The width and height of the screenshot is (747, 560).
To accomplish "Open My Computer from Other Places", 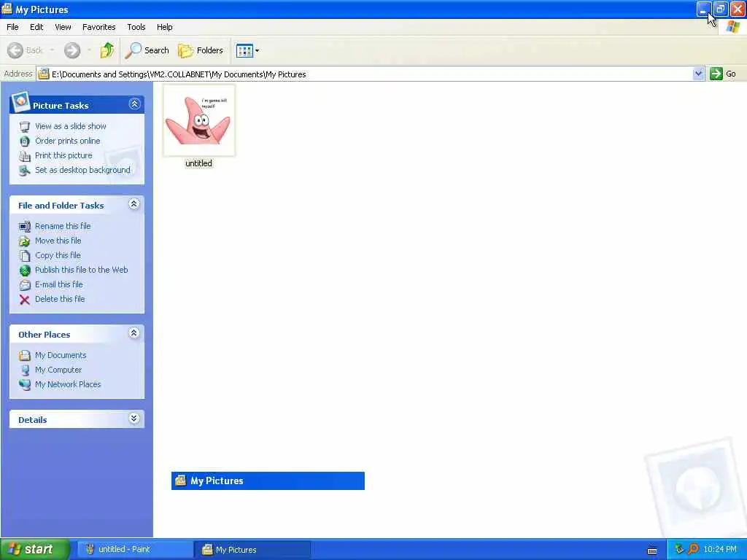I will pyautogui.click(x=58, y=370).
